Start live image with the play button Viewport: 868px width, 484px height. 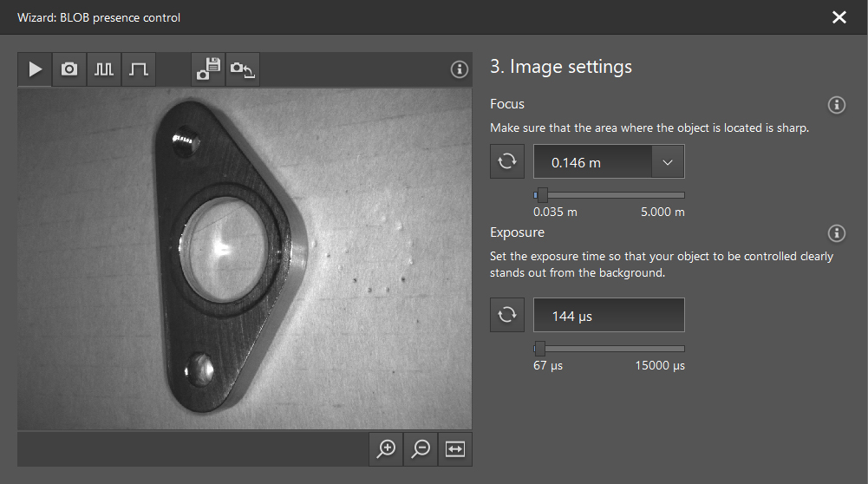[35, 69]
